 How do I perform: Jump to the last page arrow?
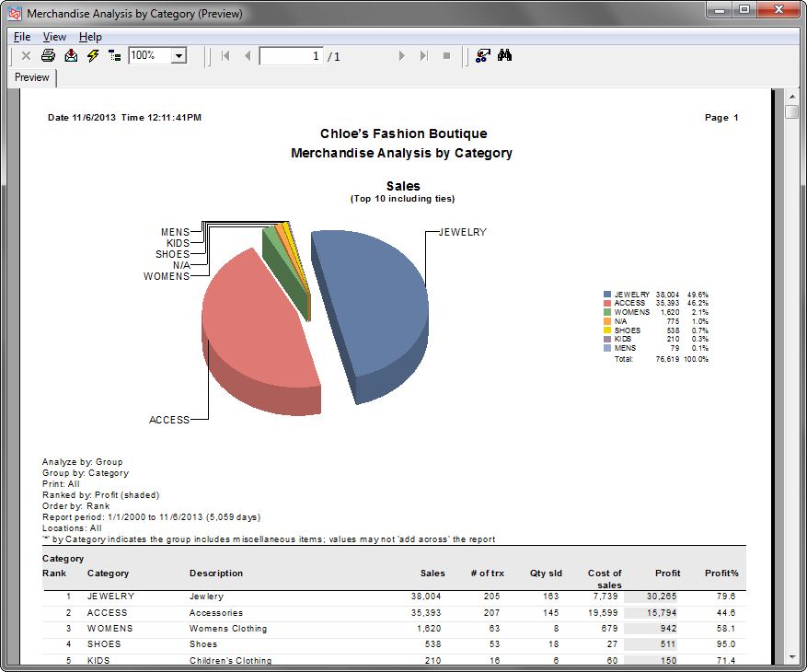(424, 56)
